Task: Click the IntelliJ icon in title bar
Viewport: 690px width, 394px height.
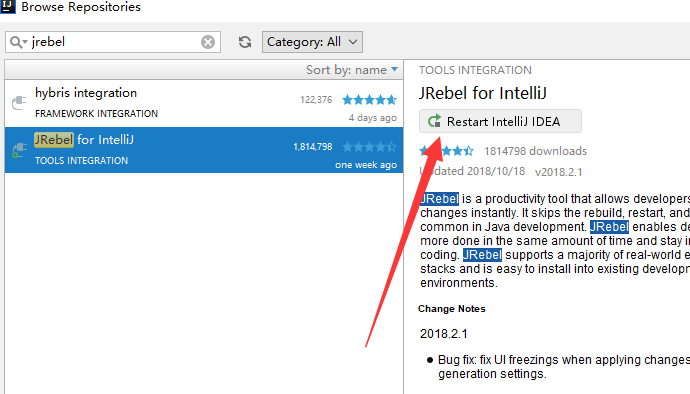Action: coord(7,6)
